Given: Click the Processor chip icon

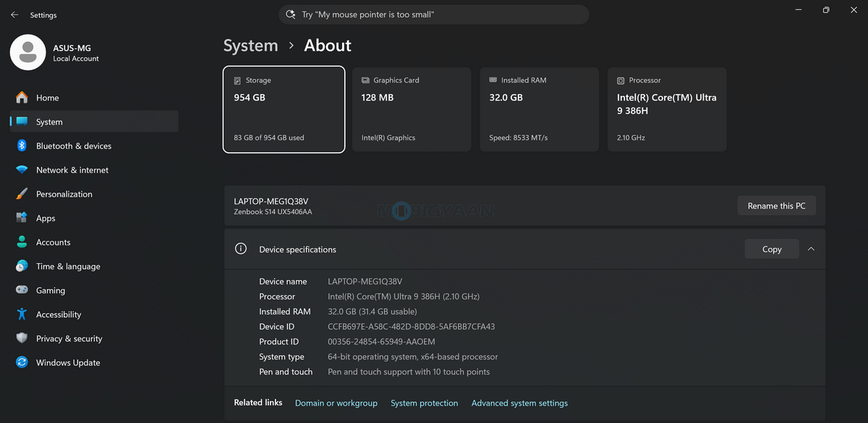Looking at the screenshot, I should [x=621, y=80].
